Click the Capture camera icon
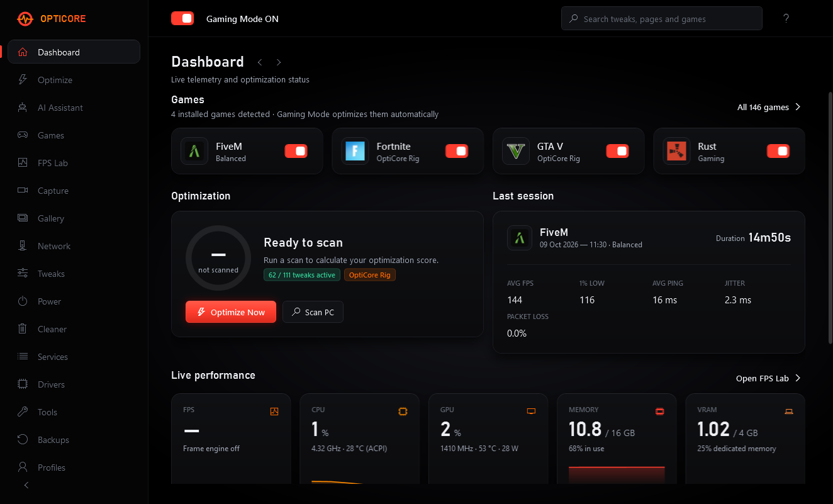This screenshot has width=833, height=504. point(23,191)
